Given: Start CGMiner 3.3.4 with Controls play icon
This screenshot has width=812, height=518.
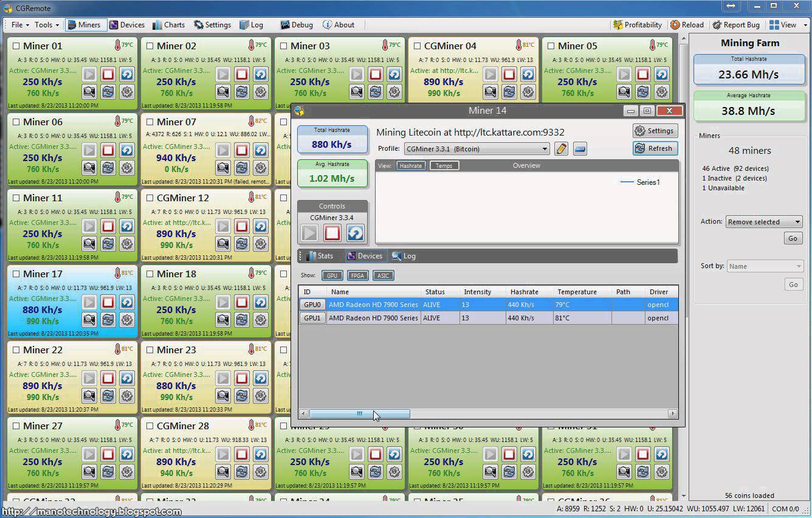Looking at the screenshot, I should point(309,233).
